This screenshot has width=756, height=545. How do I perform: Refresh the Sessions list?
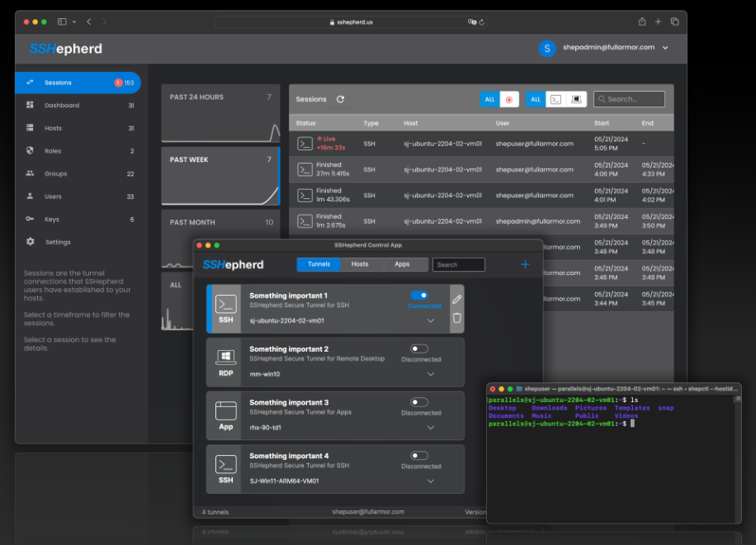[x=340, y=99]
